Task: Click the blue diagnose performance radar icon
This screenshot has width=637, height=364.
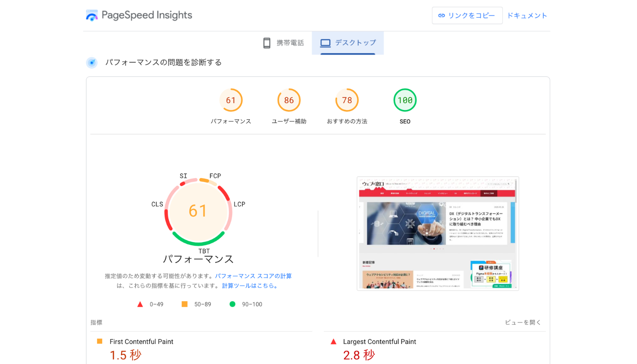Action: point(92,63)
